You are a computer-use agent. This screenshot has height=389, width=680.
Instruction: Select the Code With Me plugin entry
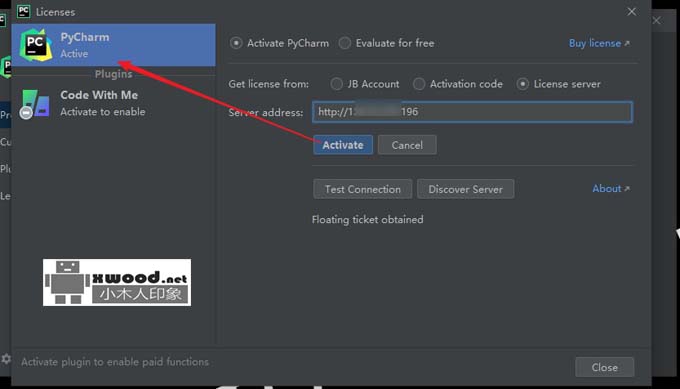coord(114,103)
